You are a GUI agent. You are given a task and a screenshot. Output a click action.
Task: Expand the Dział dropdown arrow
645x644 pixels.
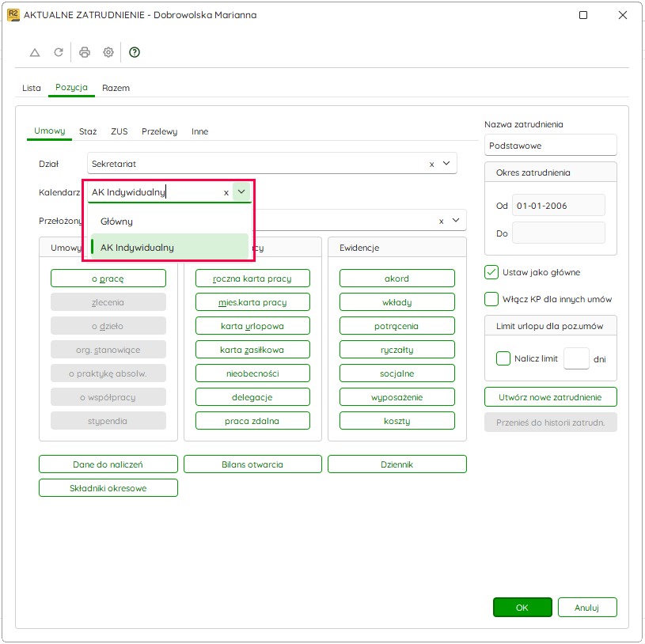tap(446, 163)
